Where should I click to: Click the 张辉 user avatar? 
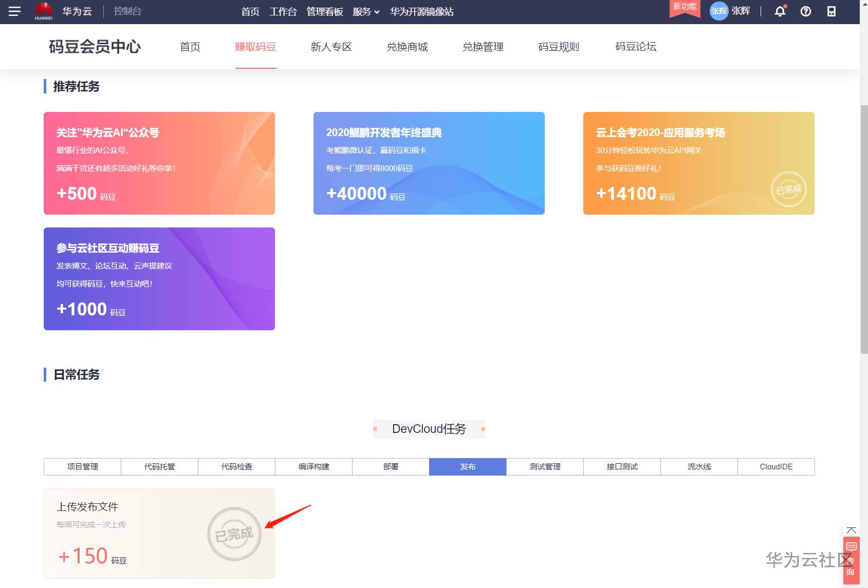719,11
